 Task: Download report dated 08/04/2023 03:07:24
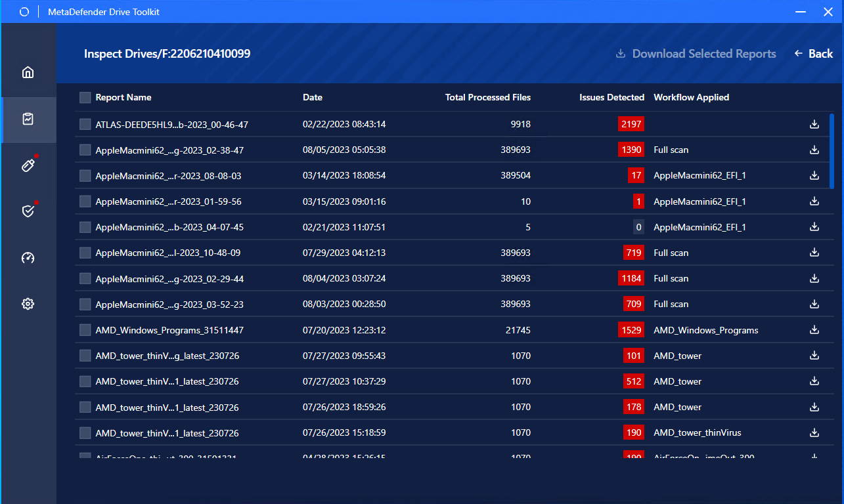click(814, 278)
